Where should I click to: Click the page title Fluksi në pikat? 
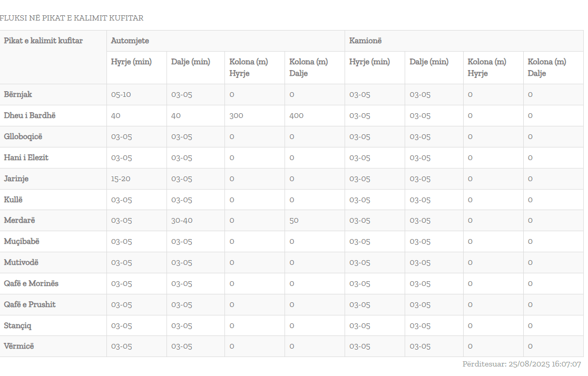coord(72,18)
